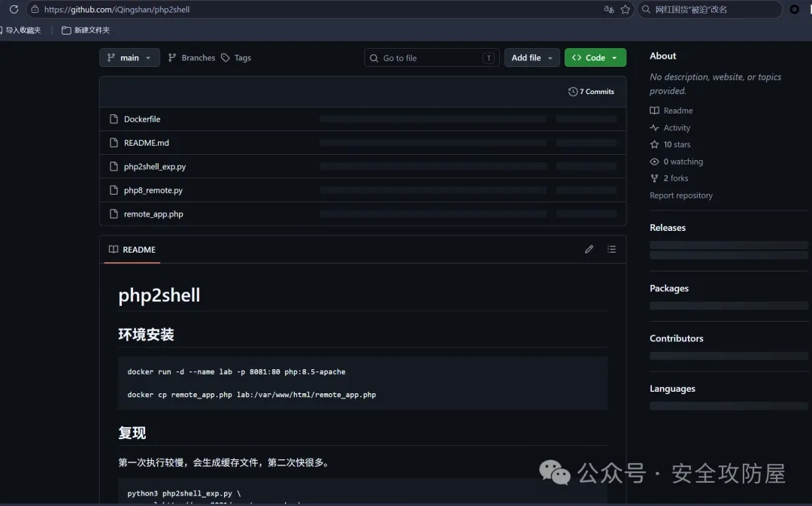Open the README outline list icon
Viewport: 812px width, 506px height.
[x=611, y=250]
